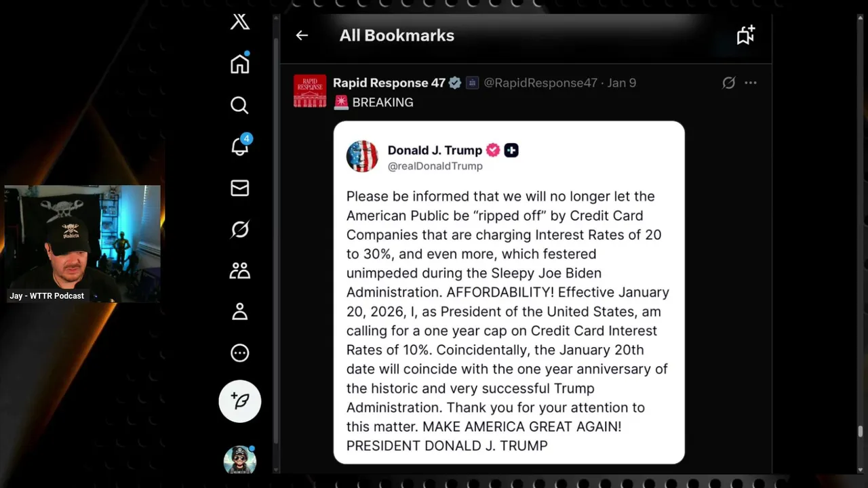Click the page scrollbar thumb on the right
This screenshot has width=868, height=488.
861,432
